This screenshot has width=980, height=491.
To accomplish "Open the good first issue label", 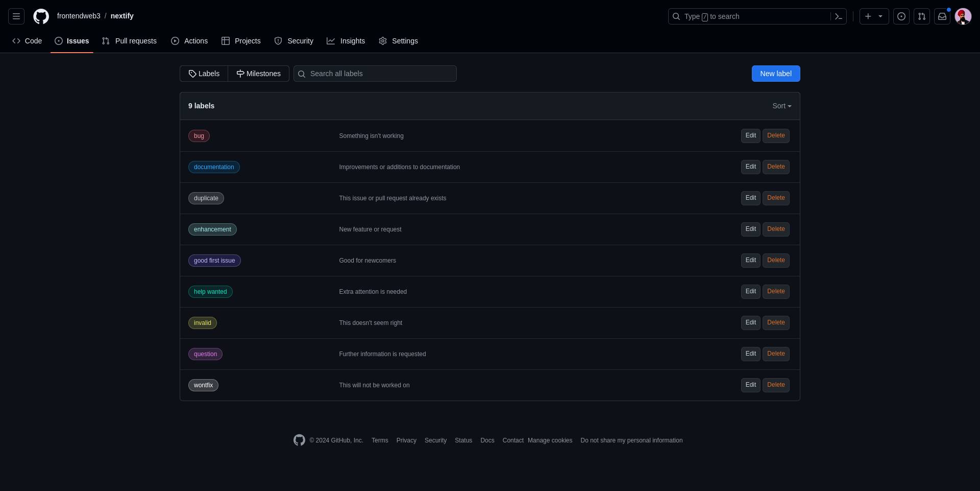I will [214, 261].
